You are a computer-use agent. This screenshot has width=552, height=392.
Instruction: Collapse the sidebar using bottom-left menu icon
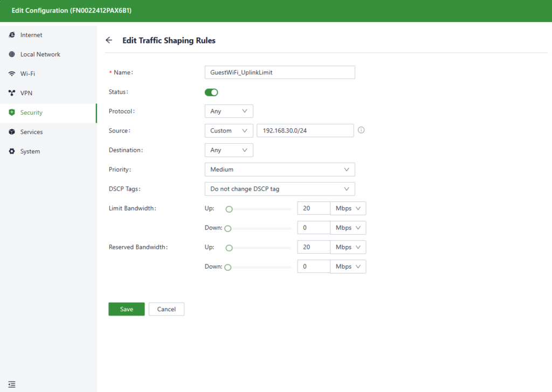(12, 384)
